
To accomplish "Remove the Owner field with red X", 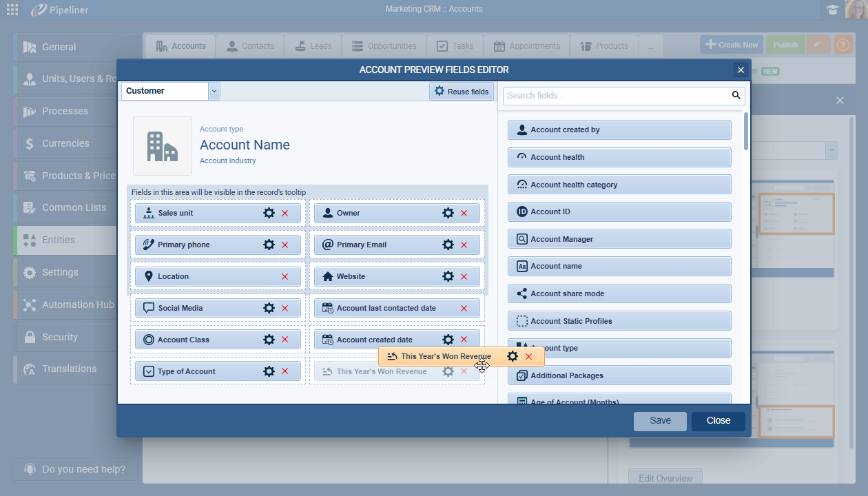I will point(464,214).
